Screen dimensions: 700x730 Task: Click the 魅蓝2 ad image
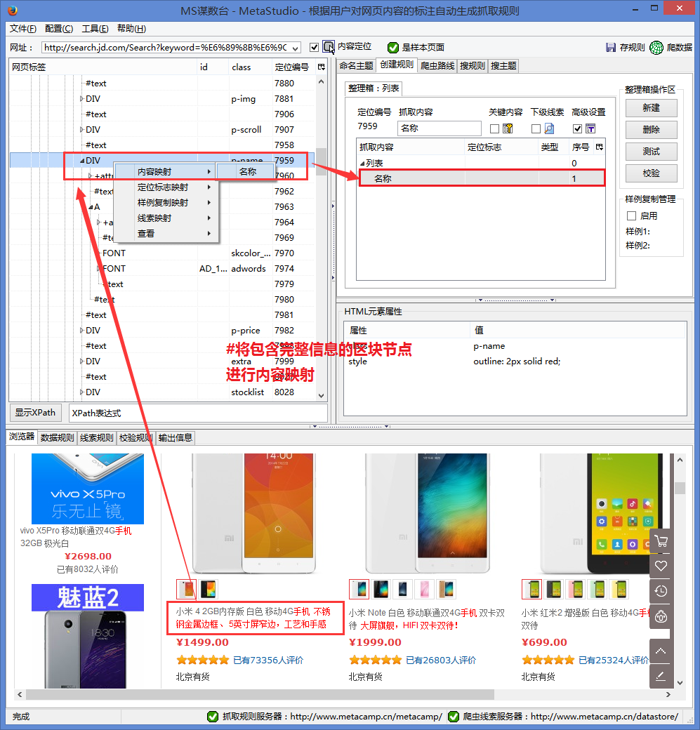pos(88,636)
